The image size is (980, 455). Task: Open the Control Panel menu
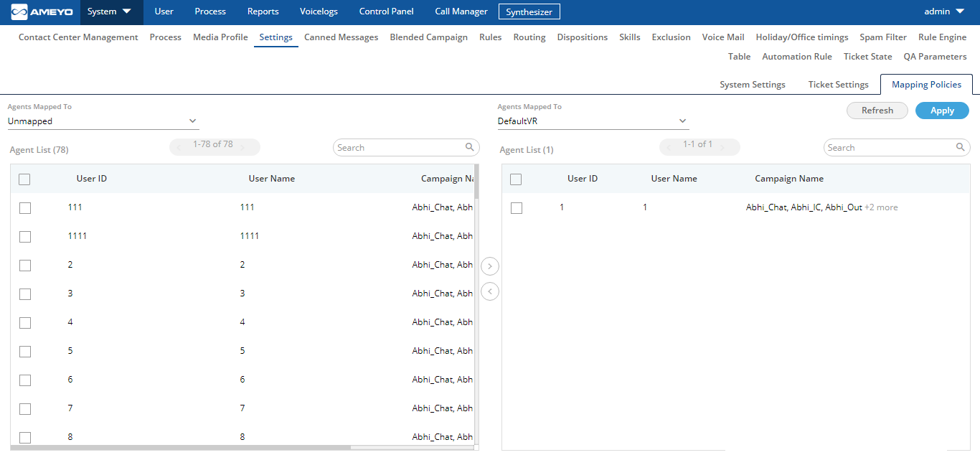[x=387, y=11]
